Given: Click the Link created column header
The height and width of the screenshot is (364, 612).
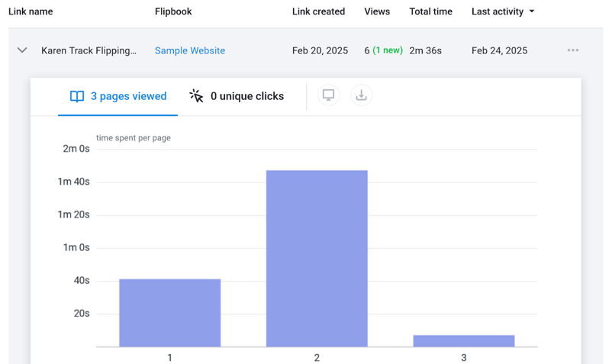Looking at the screenshot, I should tap(318, 11).
